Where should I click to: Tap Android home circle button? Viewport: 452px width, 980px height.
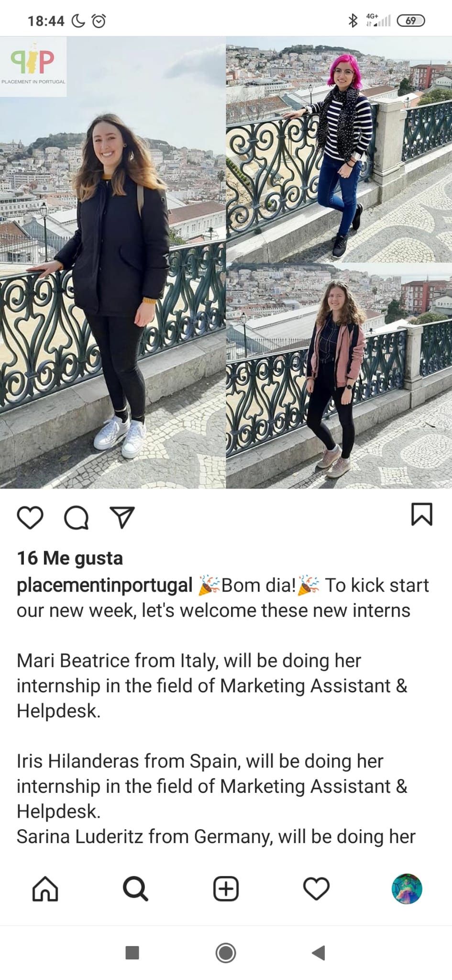(x=226, y=953)
